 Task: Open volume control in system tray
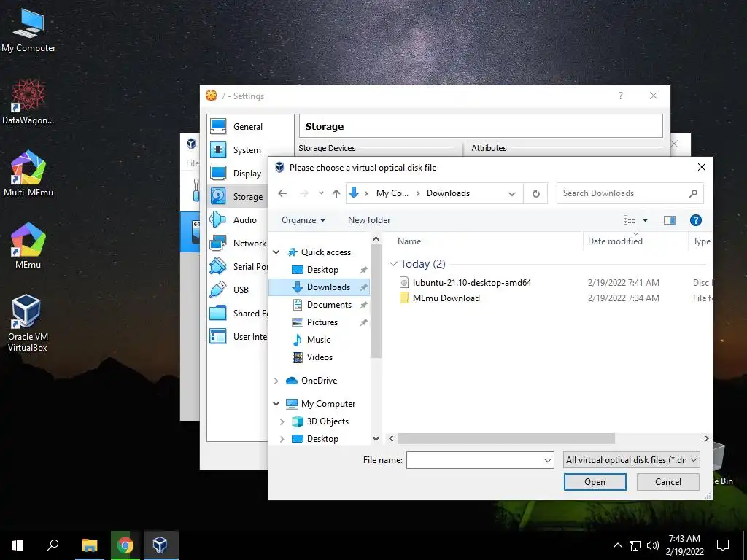(x=653, y=545)
